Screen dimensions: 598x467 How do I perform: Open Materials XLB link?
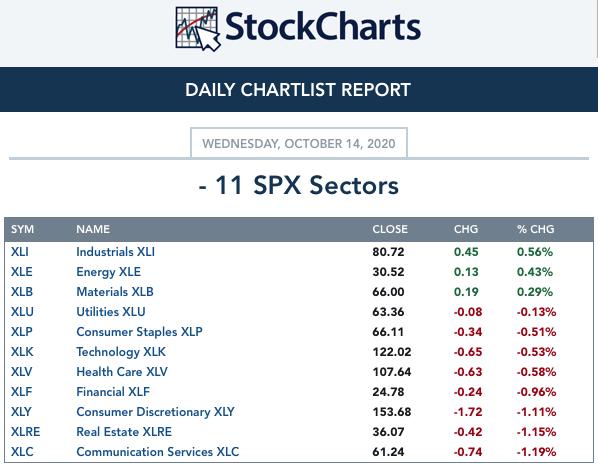(x=115, y=292)
